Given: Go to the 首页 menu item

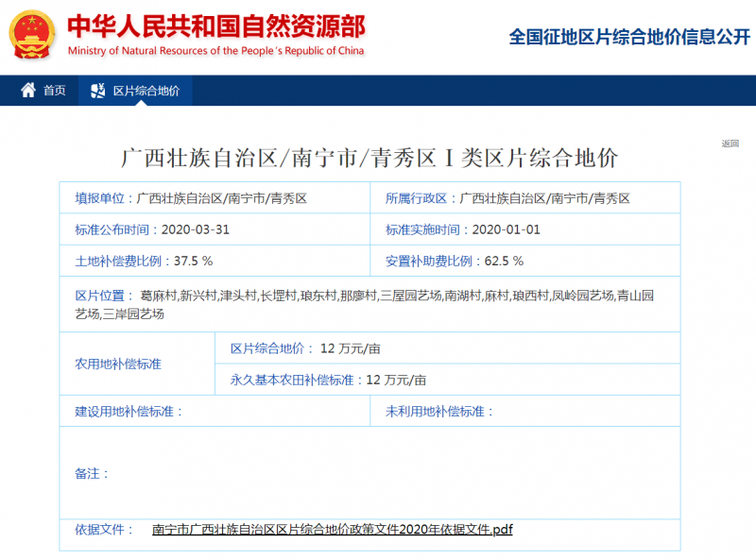Looking at the screenshot, I should tap(55, 91).
